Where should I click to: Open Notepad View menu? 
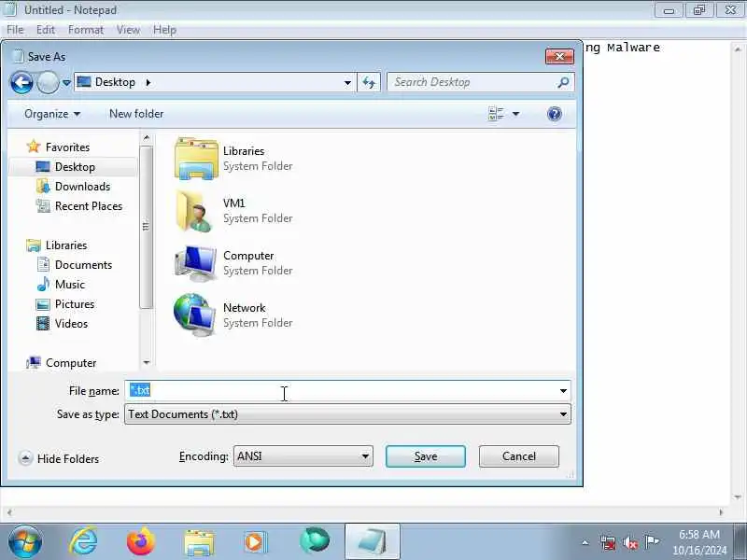click(128, 30)
